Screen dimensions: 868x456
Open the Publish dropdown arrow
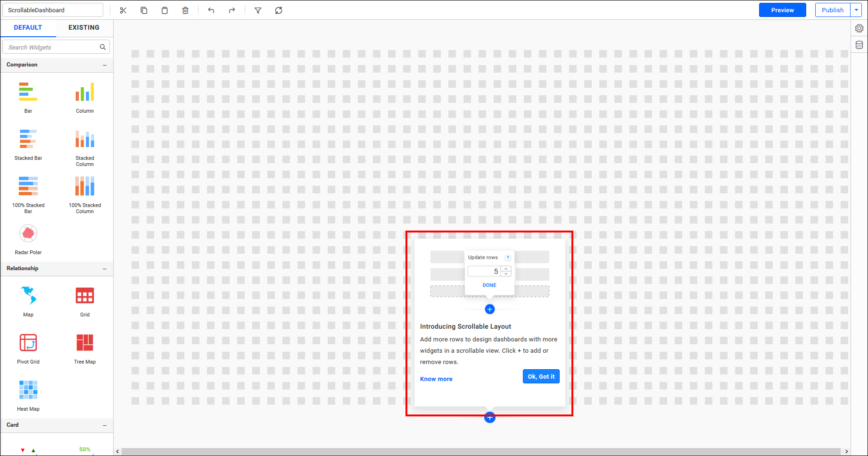click(x=856, y=10)
